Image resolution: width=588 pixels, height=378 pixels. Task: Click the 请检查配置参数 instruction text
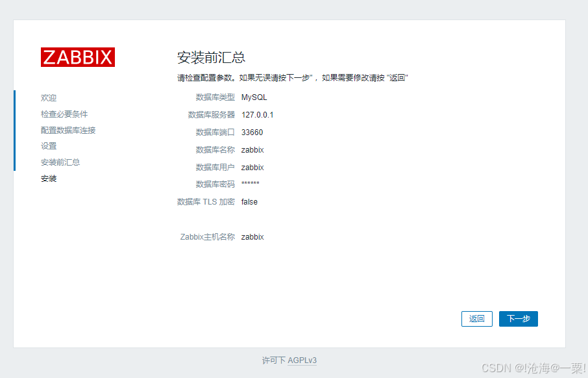click(x=293, y=78)
